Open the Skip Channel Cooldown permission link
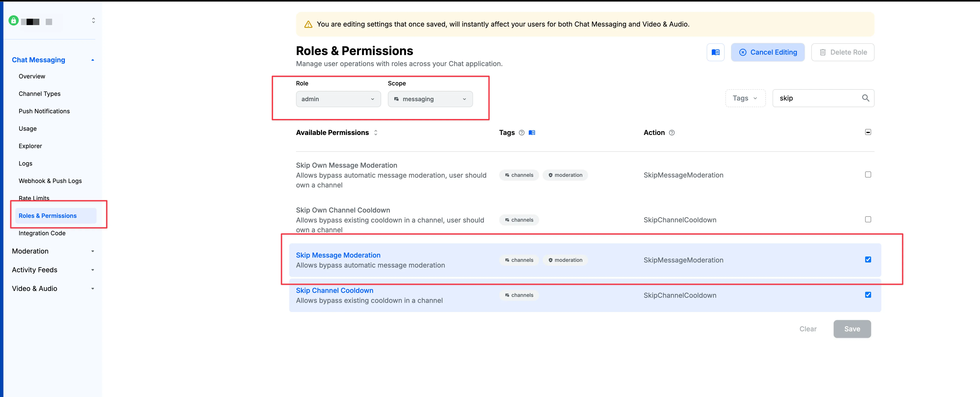The width and height of the screenshot is (980, 397). point(334,290)
